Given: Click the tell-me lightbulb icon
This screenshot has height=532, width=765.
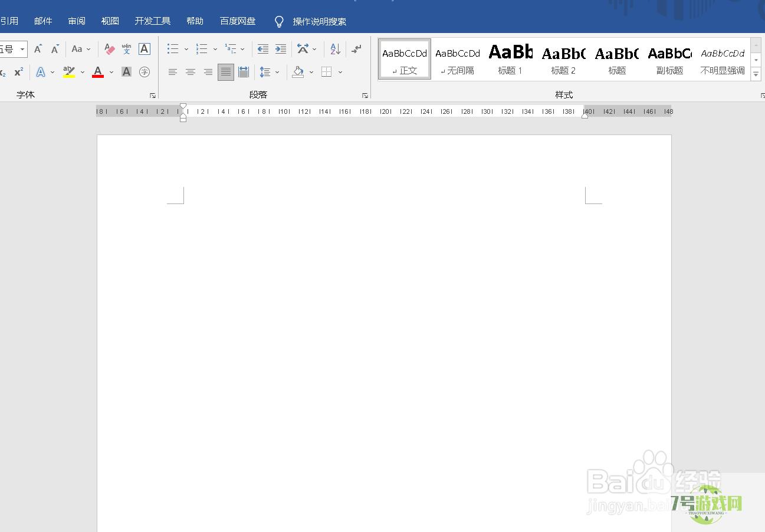Looking at the screenshot, I should point(280,22).
